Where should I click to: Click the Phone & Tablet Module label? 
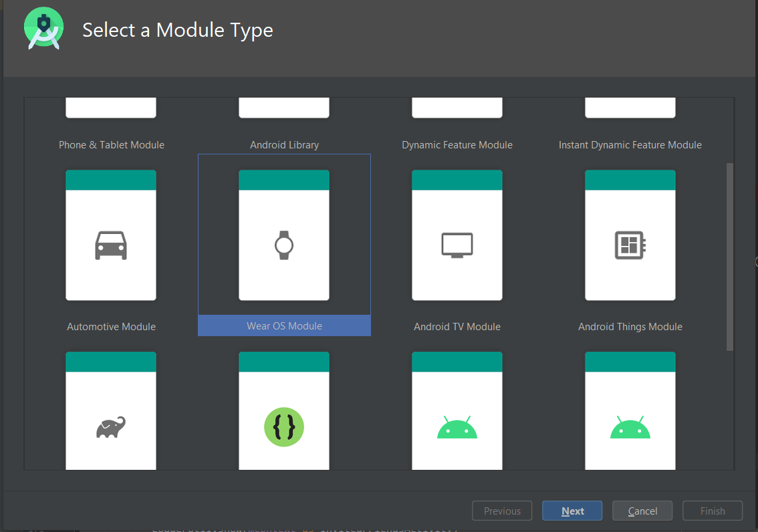[111, 145]
